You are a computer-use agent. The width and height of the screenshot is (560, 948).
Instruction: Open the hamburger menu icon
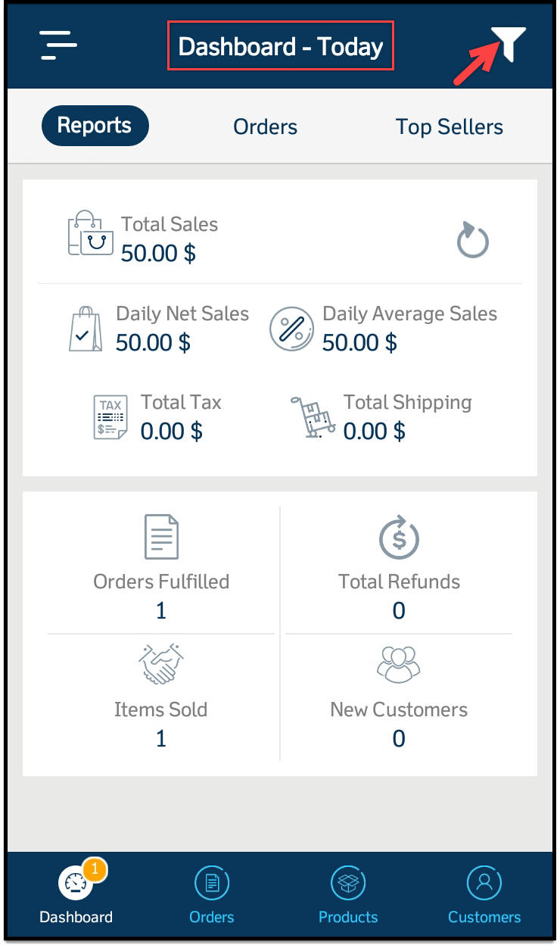pos(59,45)
